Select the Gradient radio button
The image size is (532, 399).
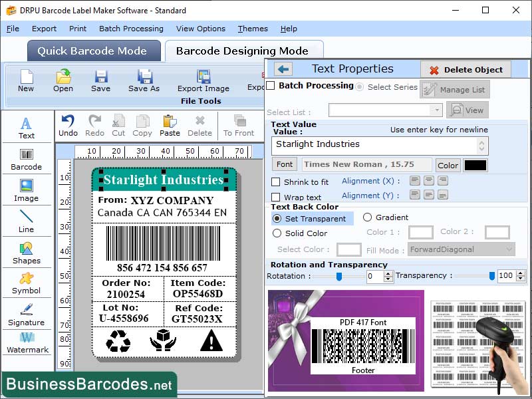point(368,219)
